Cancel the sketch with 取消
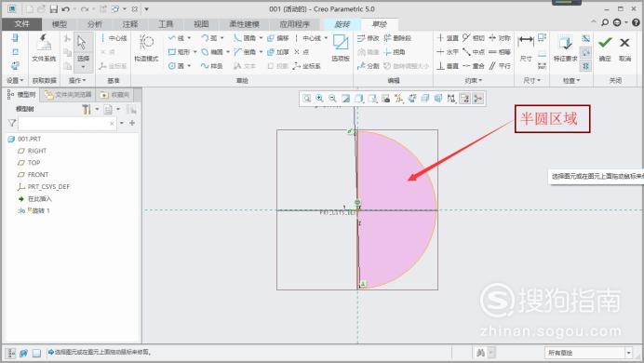 tap(624, 48)
